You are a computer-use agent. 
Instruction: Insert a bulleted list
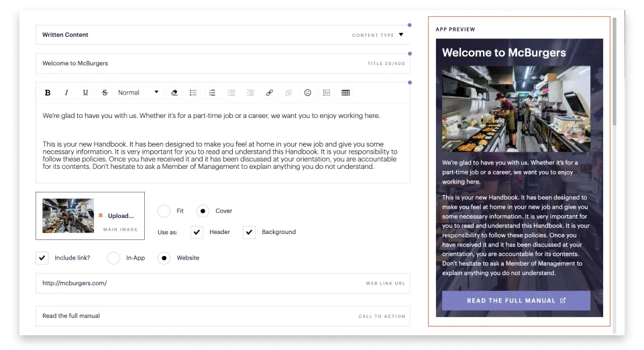coord(193,93)
